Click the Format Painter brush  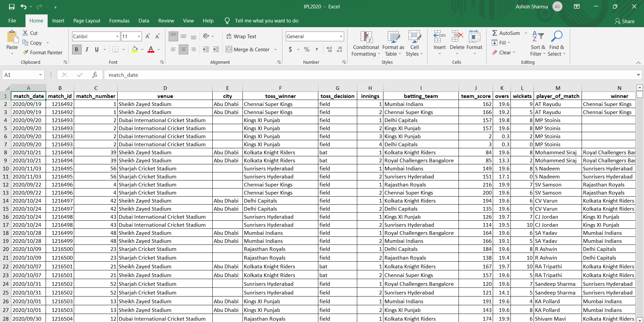(x=25, y=52)
